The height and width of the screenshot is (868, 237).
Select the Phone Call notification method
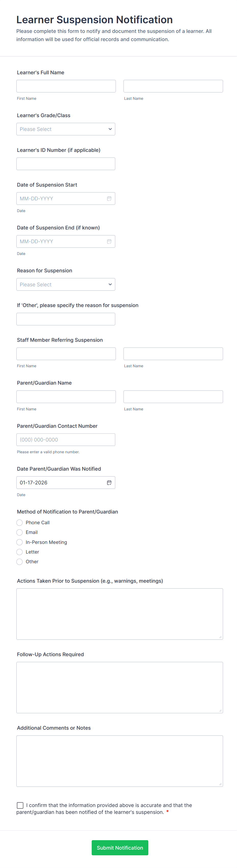point(20,523)
